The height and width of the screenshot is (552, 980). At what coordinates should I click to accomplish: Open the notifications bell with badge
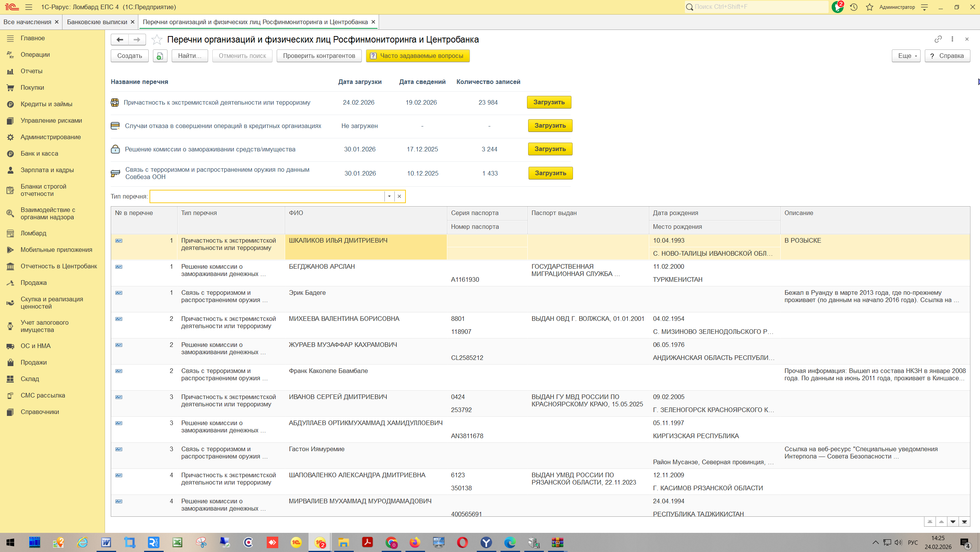tap(837, 7)
